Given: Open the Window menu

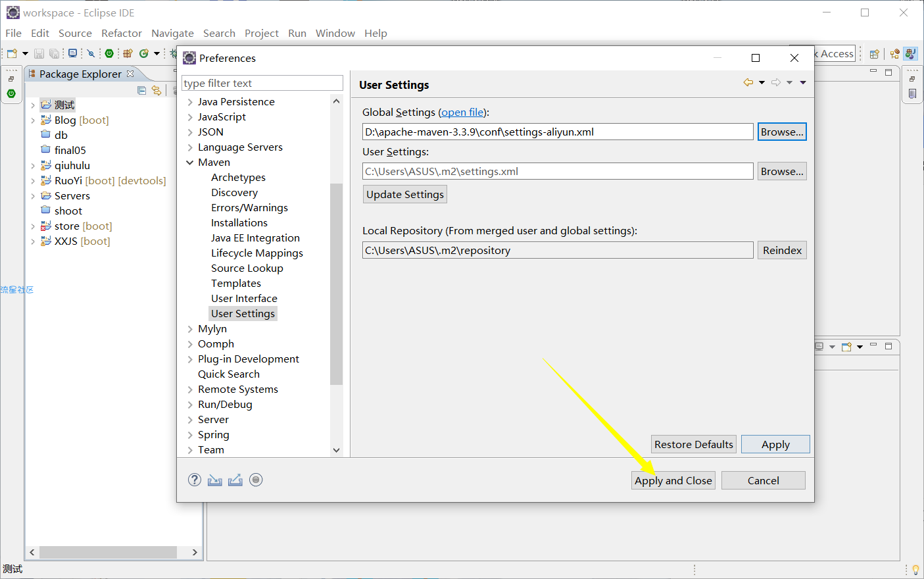Looking at the screenshot, I should pos(335,33).
